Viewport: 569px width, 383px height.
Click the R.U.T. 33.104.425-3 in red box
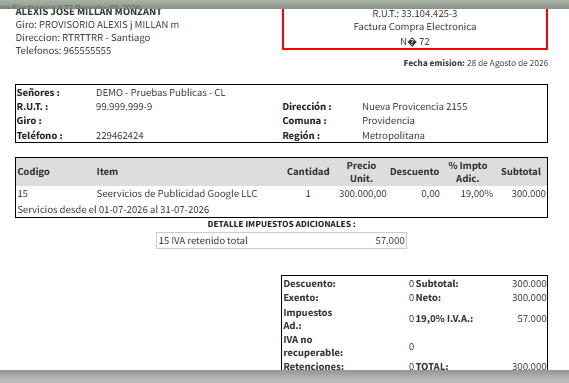point(414,14)
